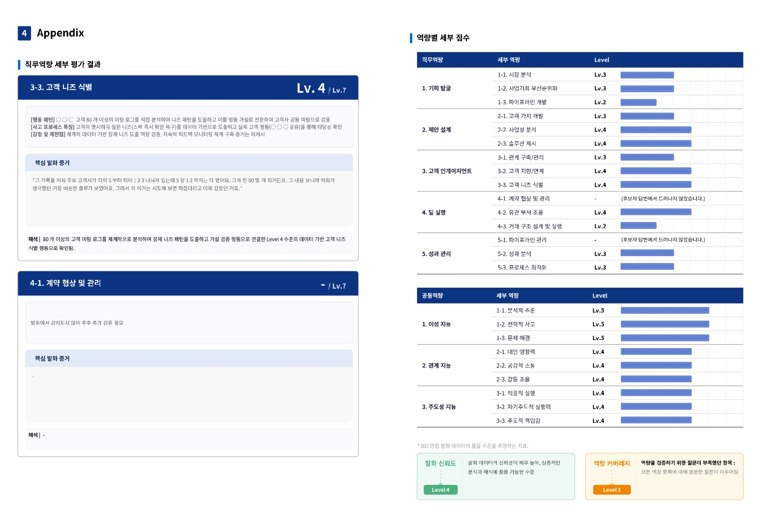Click the 역량 커버리지 label

pos(611,463)
